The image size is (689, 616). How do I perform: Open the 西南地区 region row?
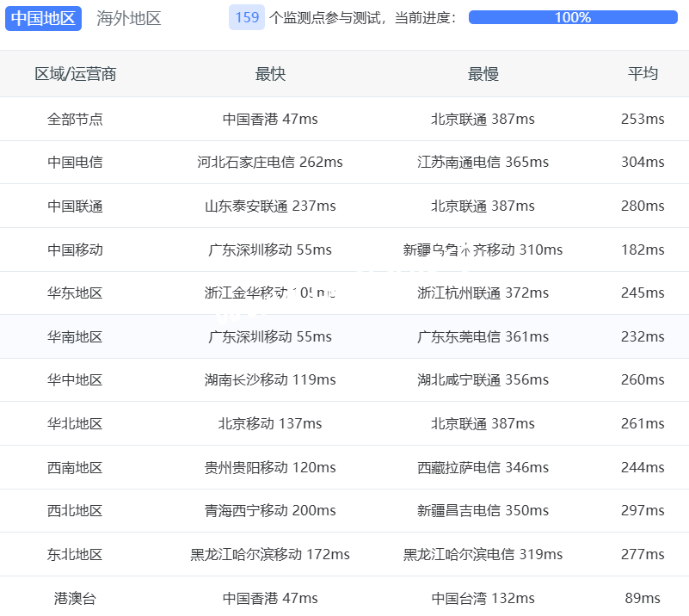[75, 467]
